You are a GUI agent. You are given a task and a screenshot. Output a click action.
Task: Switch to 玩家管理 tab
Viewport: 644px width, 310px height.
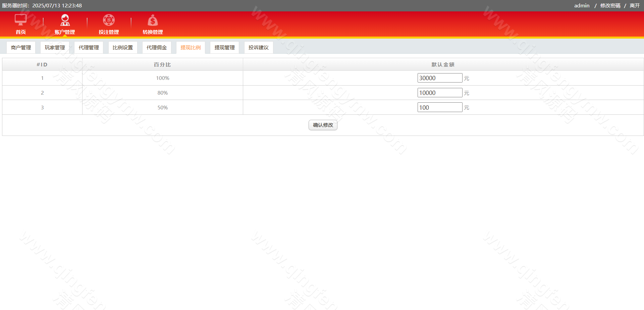[55, 48]
